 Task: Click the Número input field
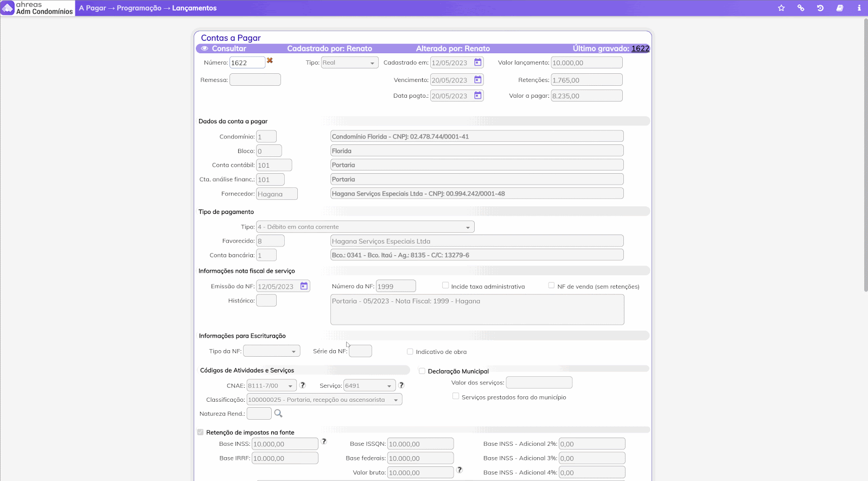point(247,63)
